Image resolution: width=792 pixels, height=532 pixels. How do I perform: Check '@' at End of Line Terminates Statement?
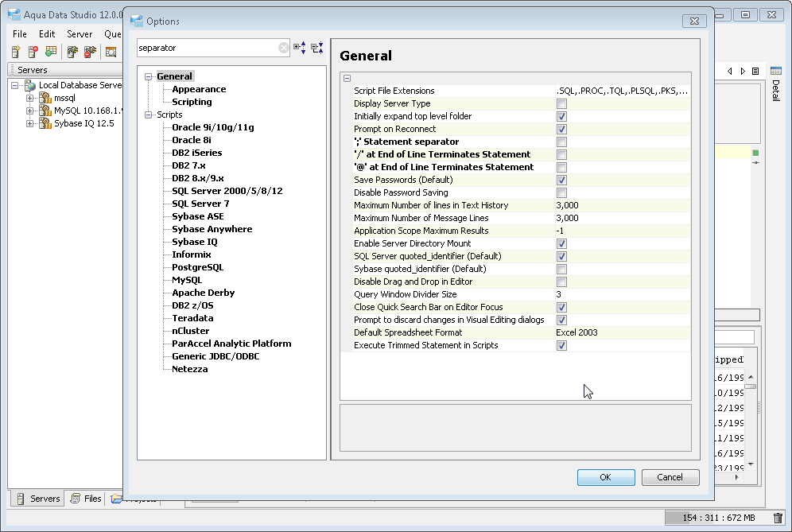point(561,167)
